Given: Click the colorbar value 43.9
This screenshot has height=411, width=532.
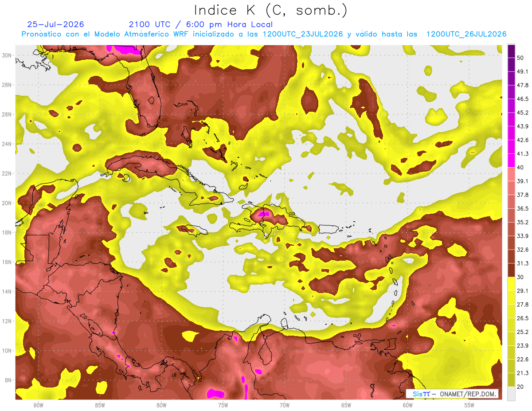Looking at the screenshot, I should pyautogui.click(x=523, y=126).
